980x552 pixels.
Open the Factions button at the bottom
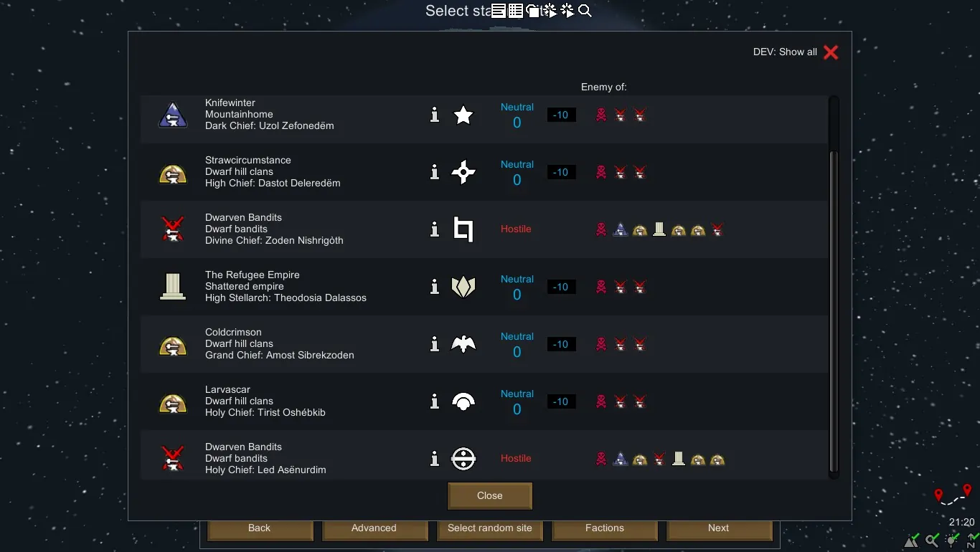pos(605,528)
